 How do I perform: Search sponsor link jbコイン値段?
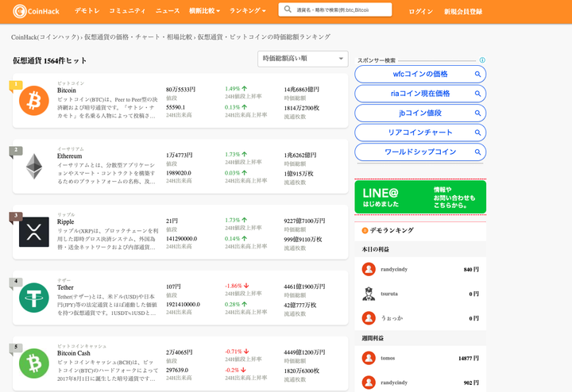click(420, 113)
